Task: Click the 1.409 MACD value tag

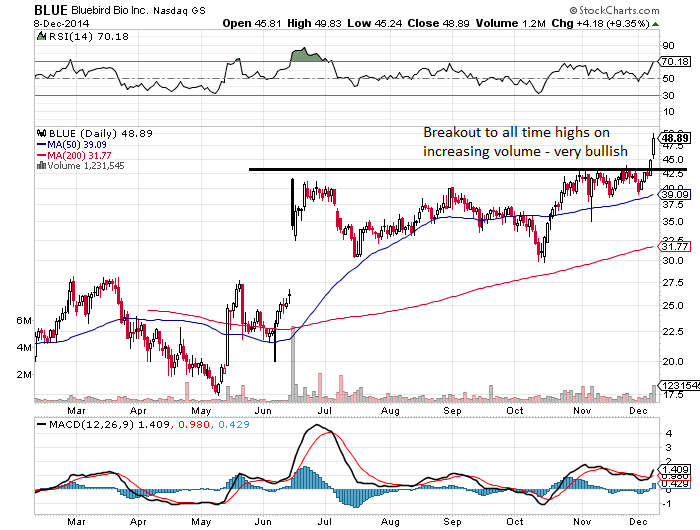Action: click(x=675, y=470)
